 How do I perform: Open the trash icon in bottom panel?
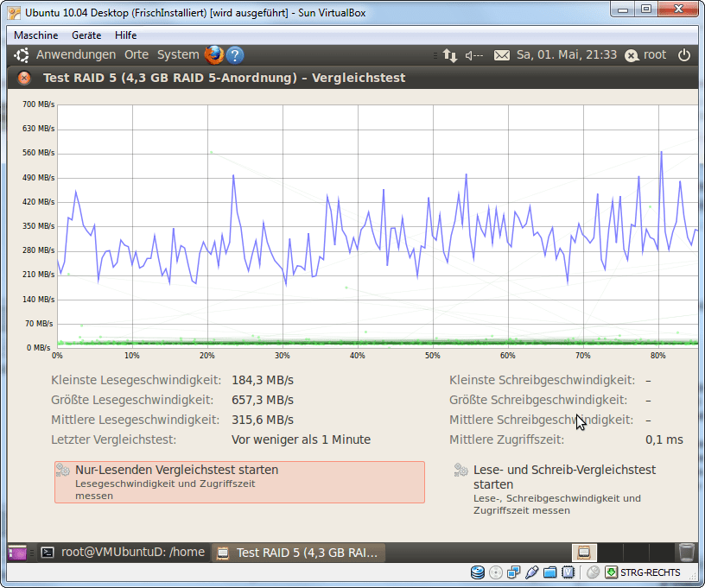(687, 553)
